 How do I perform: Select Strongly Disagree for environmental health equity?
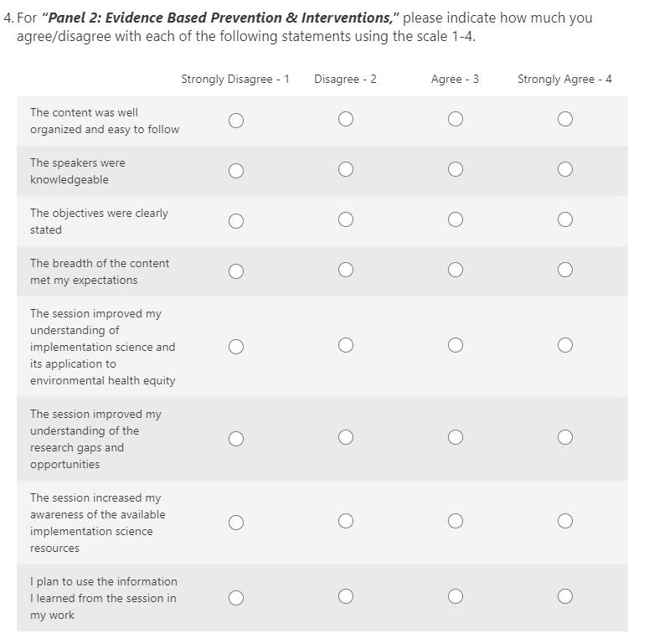236,346
